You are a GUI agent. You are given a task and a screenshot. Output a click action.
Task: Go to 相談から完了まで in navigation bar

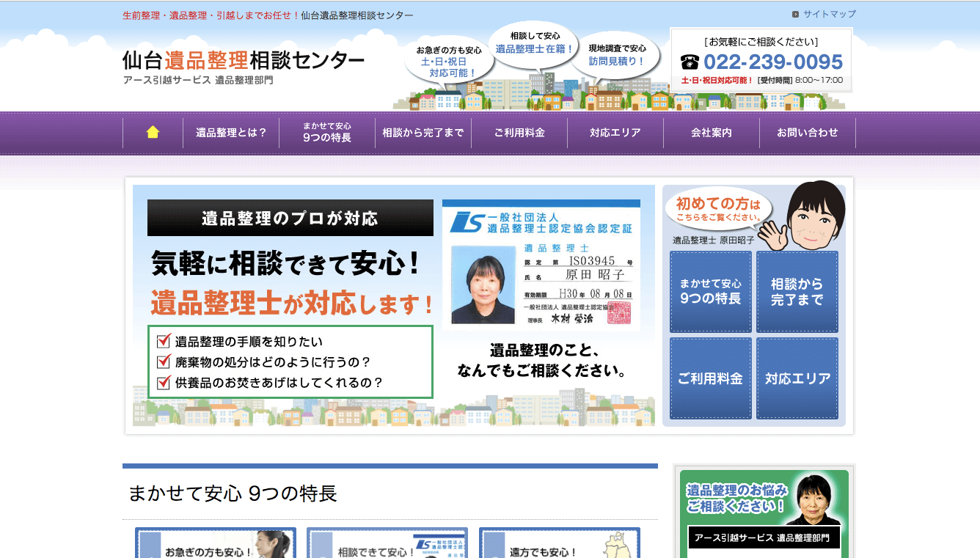[x=423, y=133]
